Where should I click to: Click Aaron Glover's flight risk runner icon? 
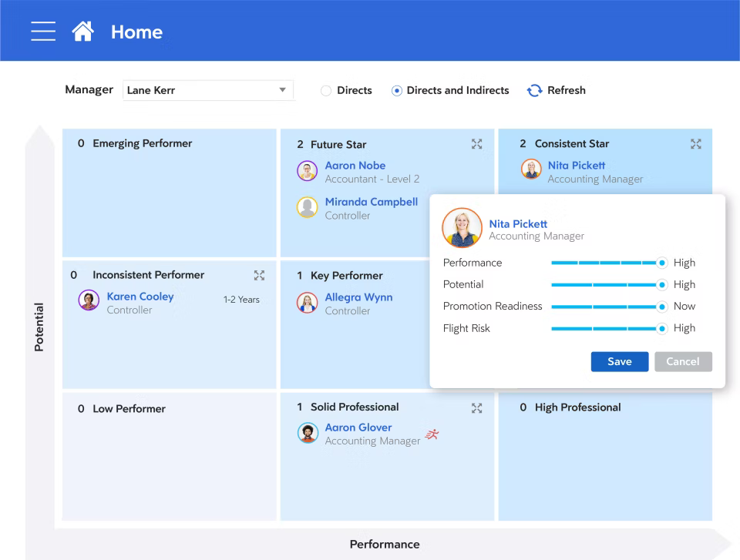(432, 434)
